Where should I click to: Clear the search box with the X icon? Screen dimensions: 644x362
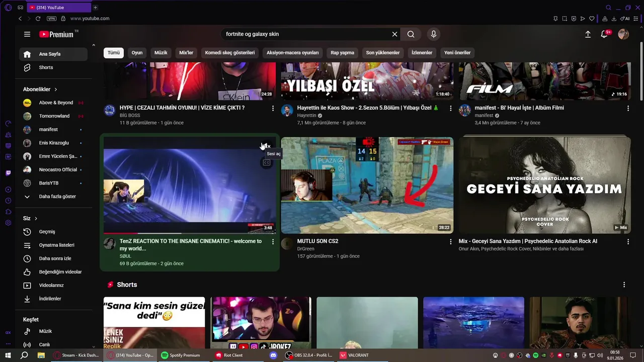point(395,34)
